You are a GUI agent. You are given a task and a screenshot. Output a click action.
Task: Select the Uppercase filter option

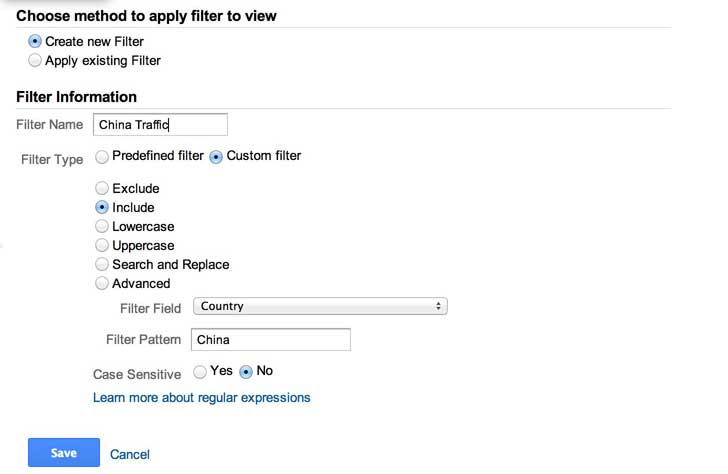(102, 245)
